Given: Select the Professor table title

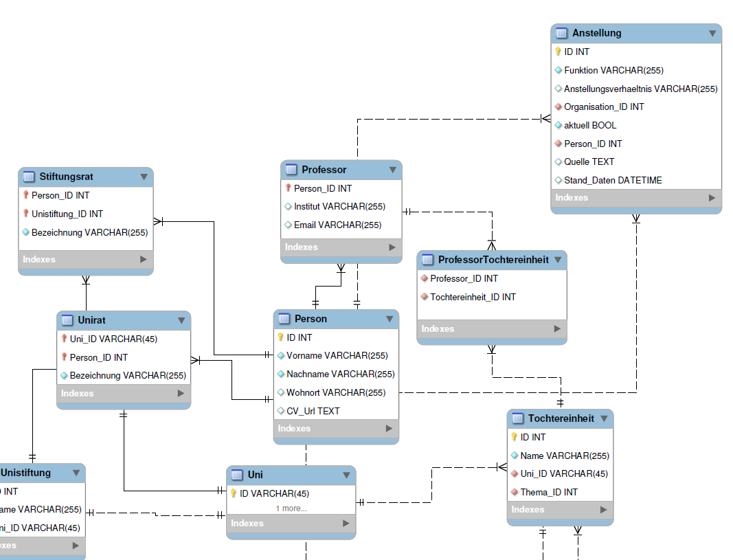Looking at the screenshot, I should pos(324,170).
